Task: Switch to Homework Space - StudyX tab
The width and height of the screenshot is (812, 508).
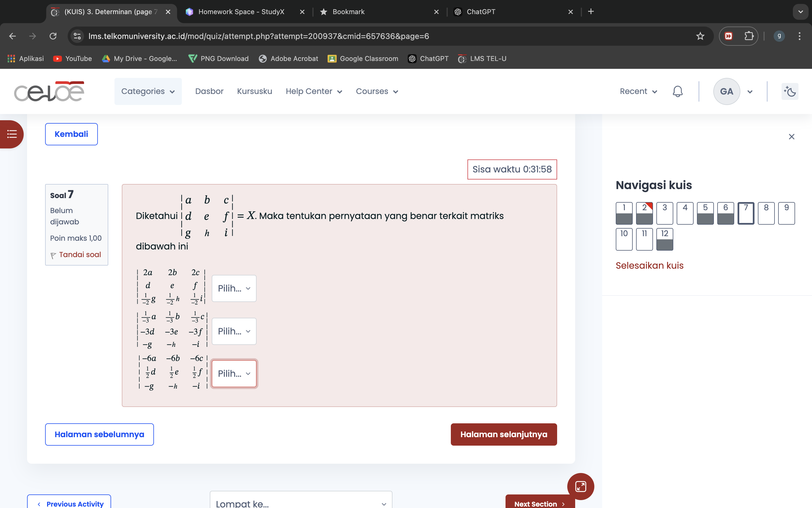Action: click(241, 12)
